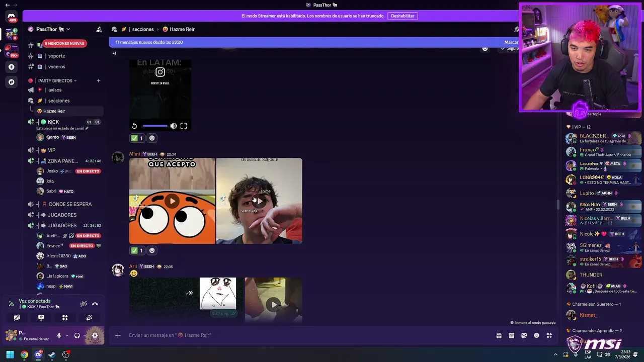Viewport: 644px width, 362px height.
Task: Open microphone input options arrow
Action: [x=66, y=336]
